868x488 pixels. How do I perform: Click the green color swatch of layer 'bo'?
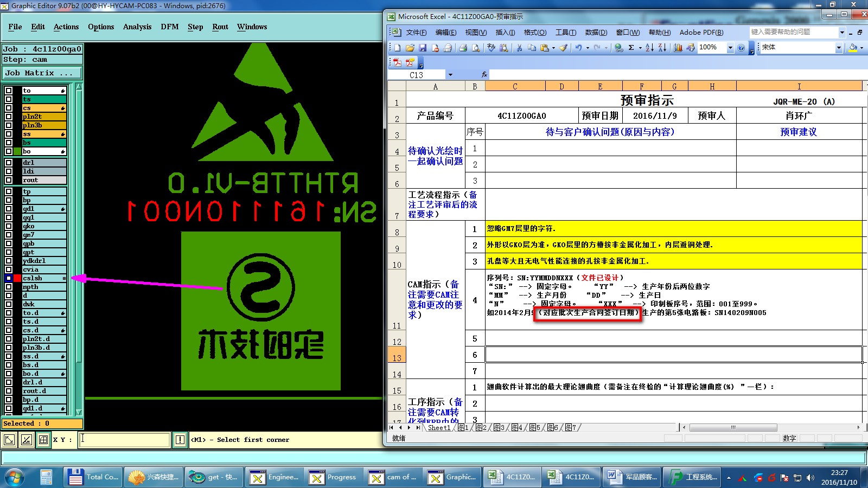click(17, 151)
